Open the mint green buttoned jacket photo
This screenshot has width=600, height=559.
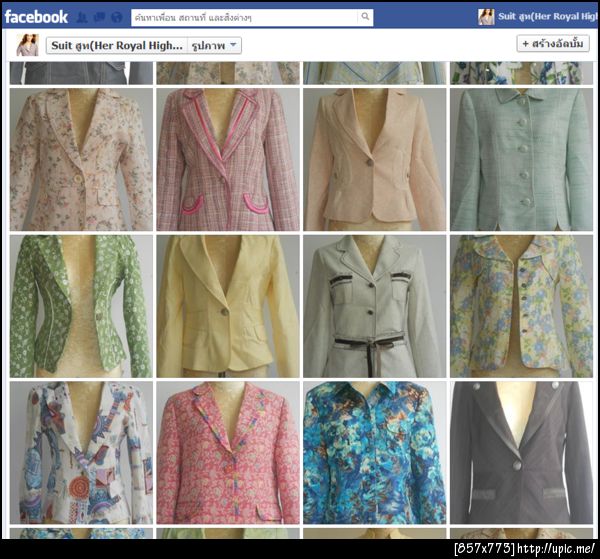point(522,160)
